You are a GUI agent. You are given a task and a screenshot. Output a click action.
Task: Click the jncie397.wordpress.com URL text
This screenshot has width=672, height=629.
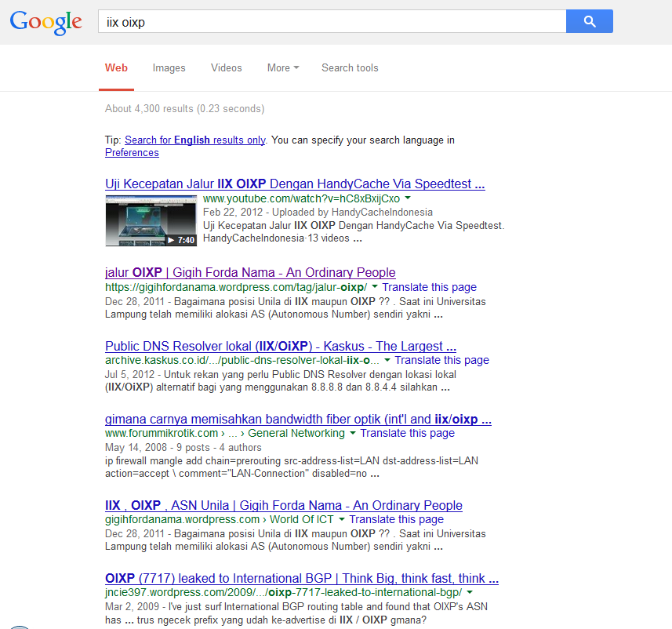pos(283,592)
